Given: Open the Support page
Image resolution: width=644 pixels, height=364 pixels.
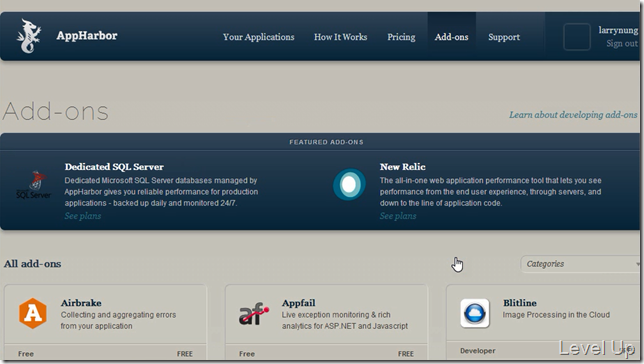Looking at the screenshot, I should pos(504,37).
